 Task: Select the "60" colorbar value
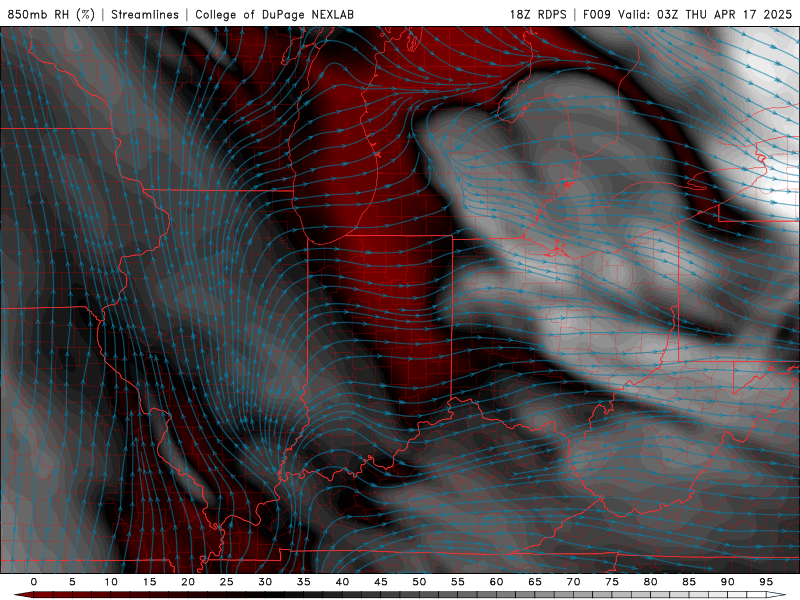coord(496,582)
